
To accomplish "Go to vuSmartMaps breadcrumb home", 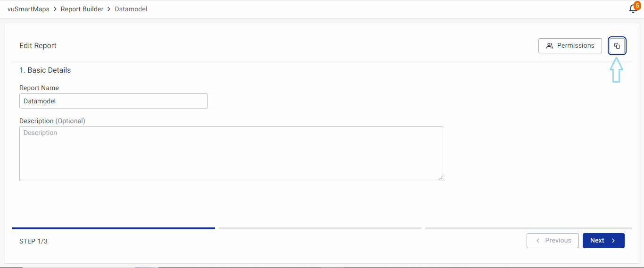I will coord(28,9).
